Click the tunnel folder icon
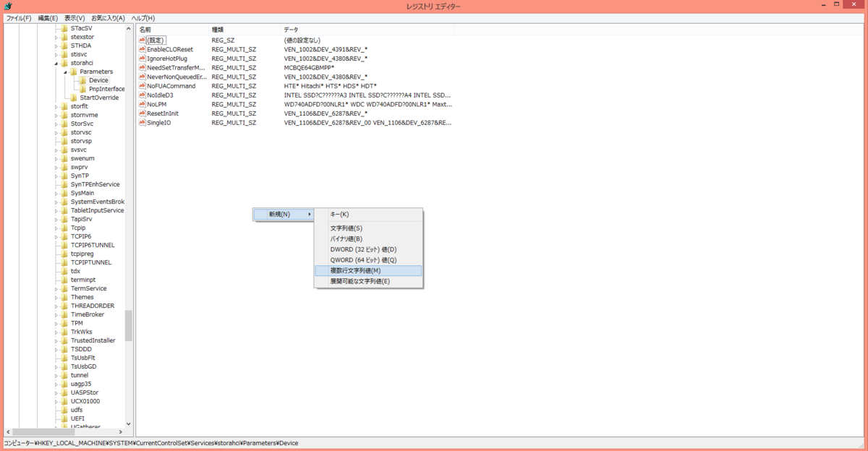Image resolution: width=868 pixels, height=451 pixels. (64, 375)
